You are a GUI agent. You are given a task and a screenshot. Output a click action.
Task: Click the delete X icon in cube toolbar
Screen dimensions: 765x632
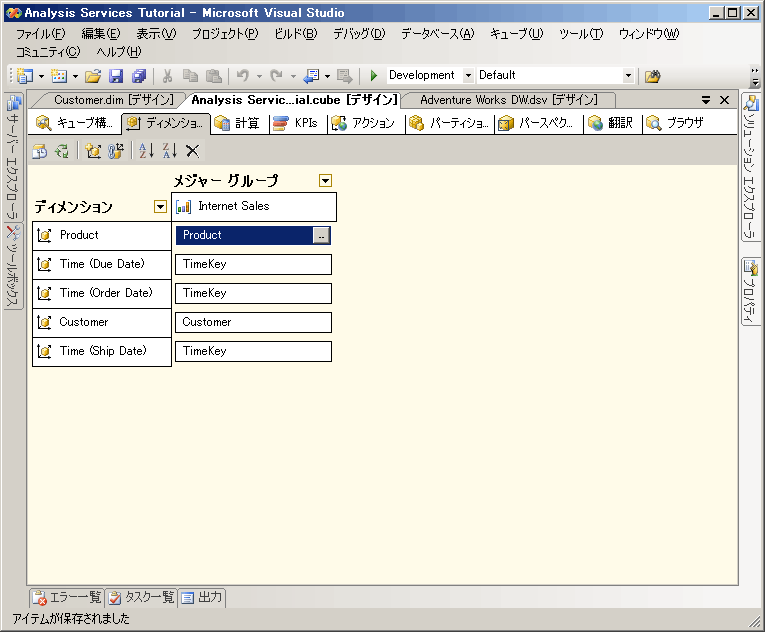(192, 151)
